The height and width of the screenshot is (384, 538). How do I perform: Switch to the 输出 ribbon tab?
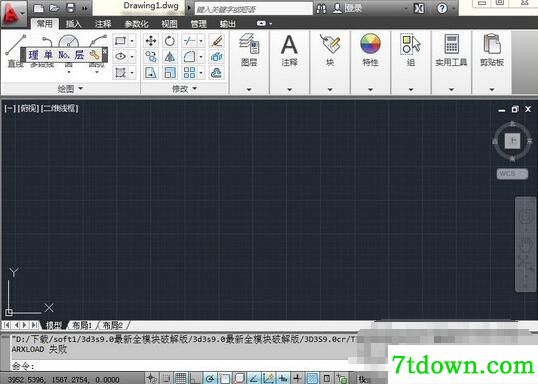pos(228,24)
